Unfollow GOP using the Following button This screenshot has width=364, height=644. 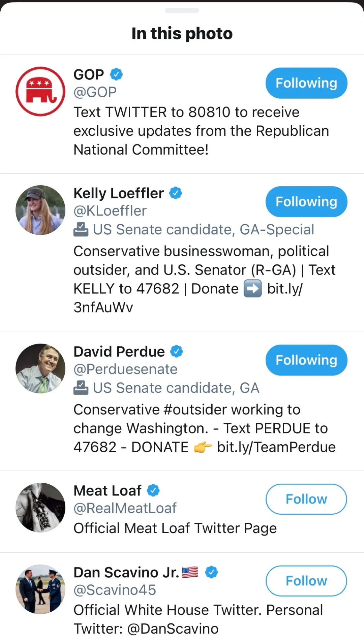pos(306,83)
